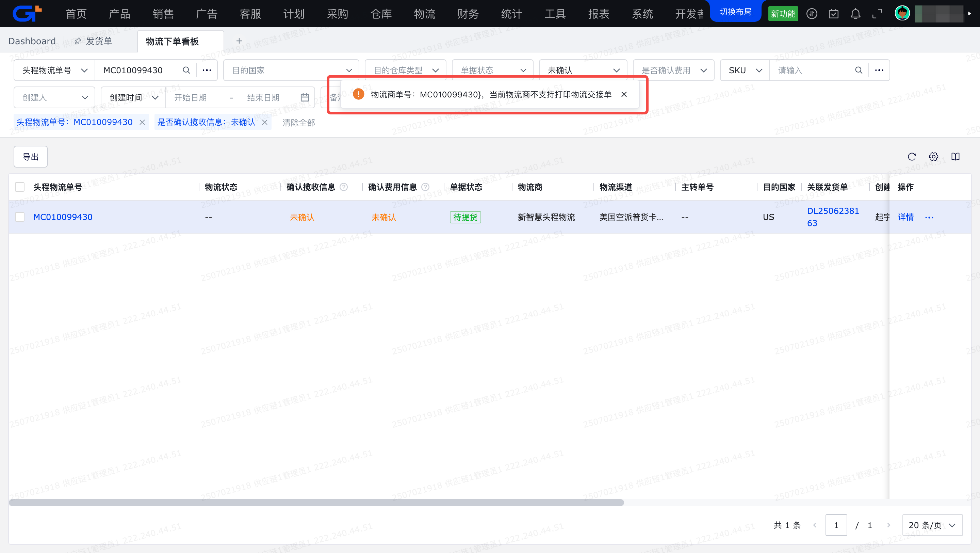The height and width of the screenshot is (553, 980).
Task: Click the help icon beside 确认揽收信息
Action: (x=344, y=187)
